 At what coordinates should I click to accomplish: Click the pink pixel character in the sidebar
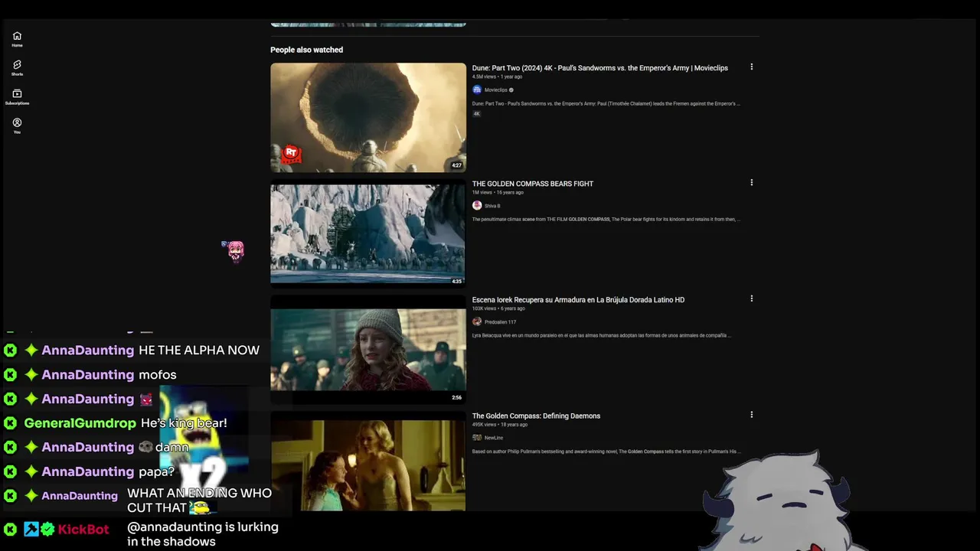pos(234,250)
